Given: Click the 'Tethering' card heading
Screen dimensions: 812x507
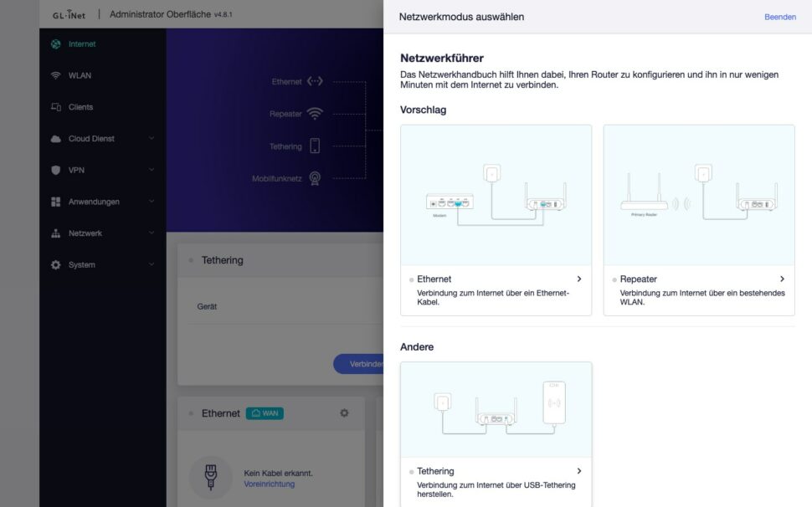Looking at the screenshot, I should (x=222, y=260).
